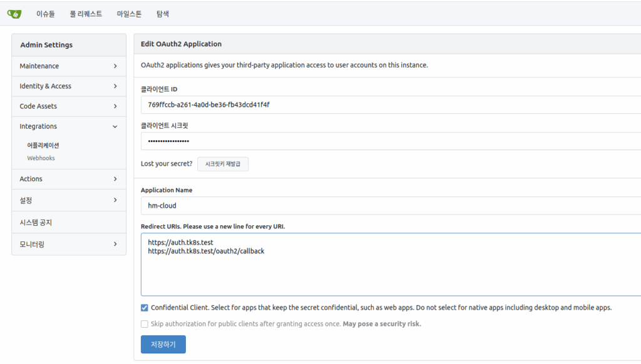Screen dimensions: 641x364
Task: Collapse the Integrations section
Action: pyautogui.click(x=69, y=126)
